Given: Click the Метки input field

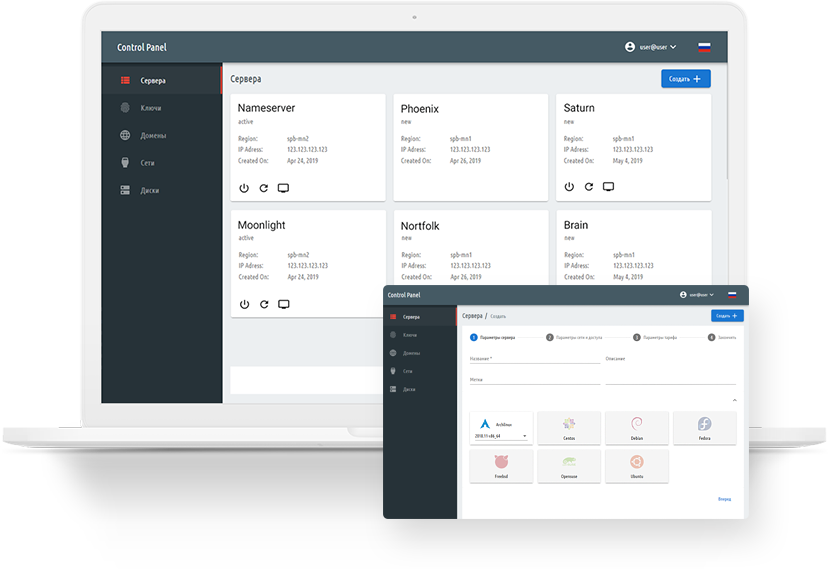Looking at the screenshot, I should [535, 380].
